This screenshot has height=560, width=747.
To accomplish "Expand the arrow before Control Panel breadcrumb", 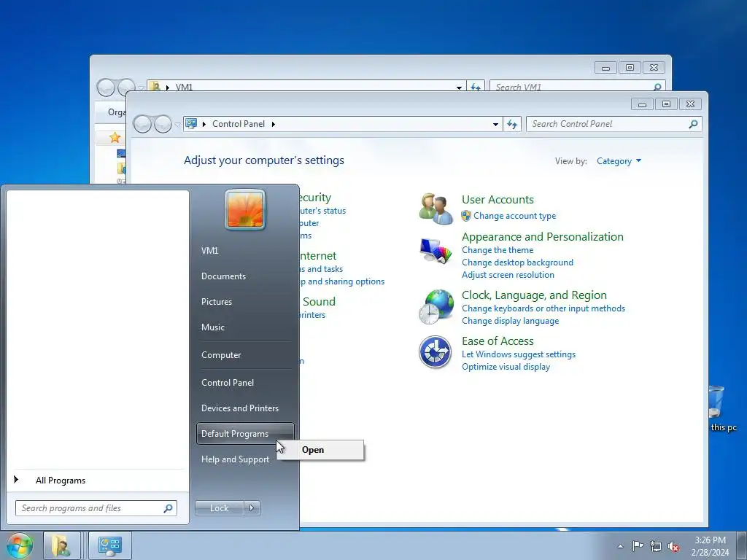I will pyautogui.click(x=204, y=124).
